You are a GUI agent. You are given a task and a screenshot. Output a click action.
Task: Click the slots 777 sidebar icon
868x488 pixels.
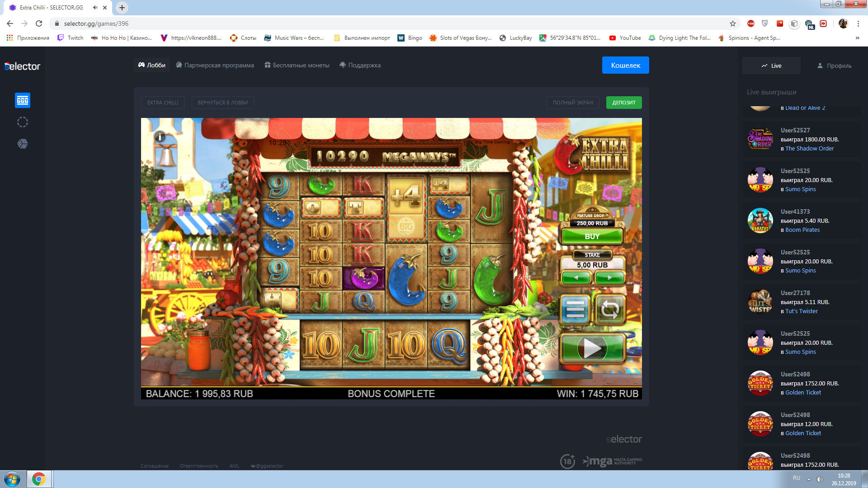[x=23, y=100]
